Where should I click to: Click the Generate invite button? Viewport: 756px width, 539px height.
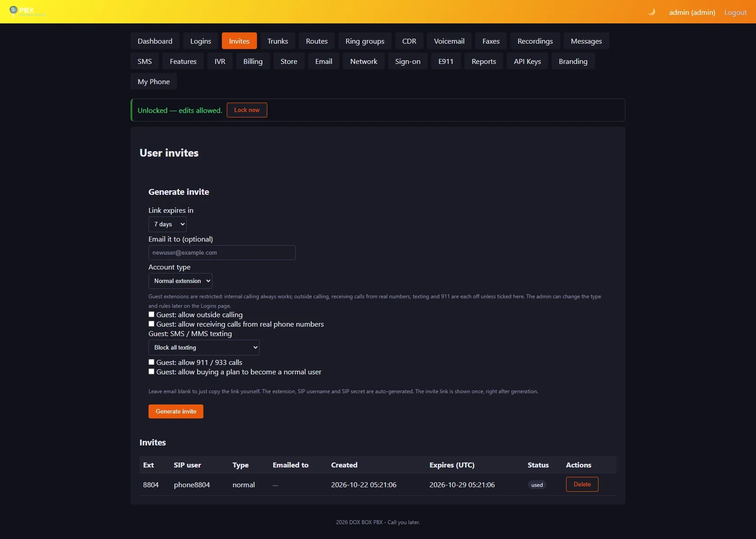pyautogui.click(x=176, y=411)
